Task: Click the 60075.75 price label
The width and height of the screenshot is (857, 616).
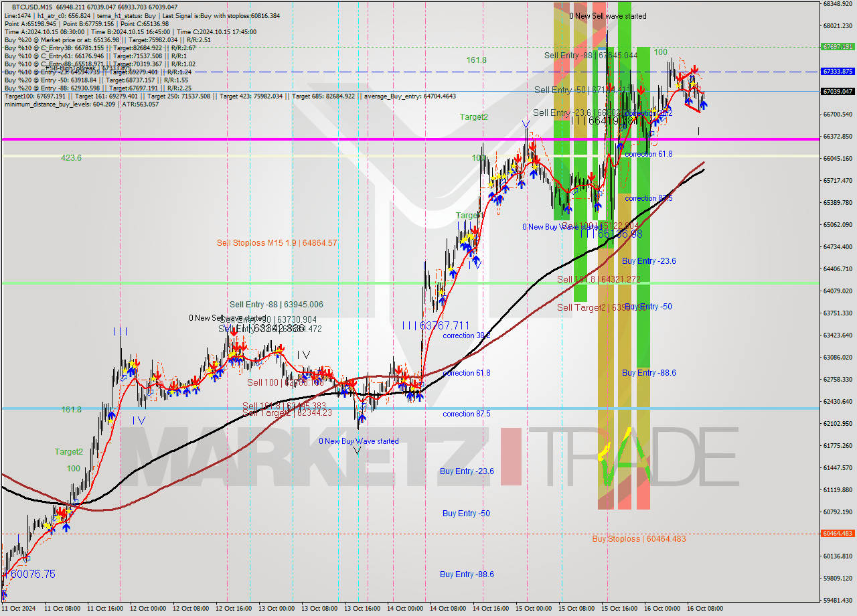Action: [x=33, y=574]
